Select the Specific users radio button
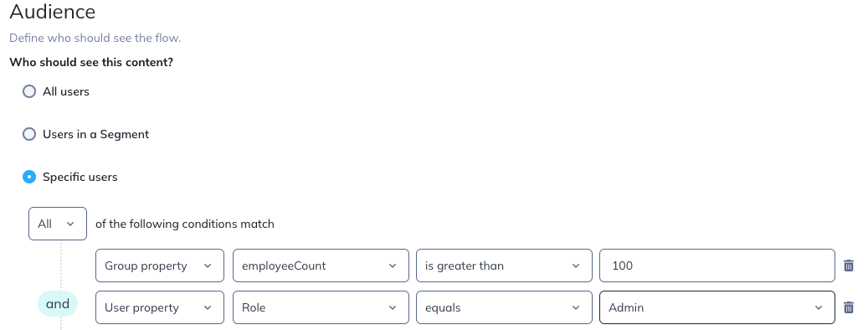Image resolution: width=868 pixels, height=330 pixels. click(x=29, y=178)
